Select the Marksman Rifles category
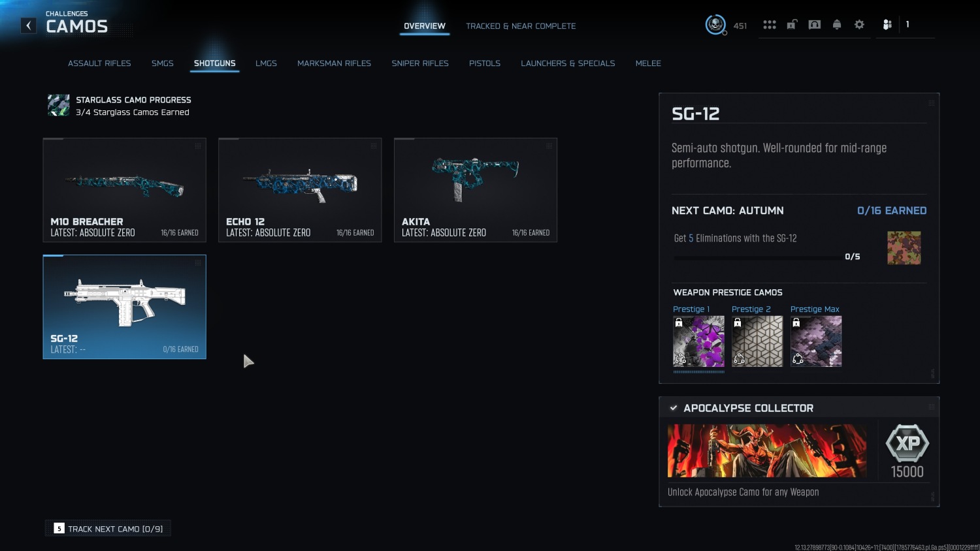Screen dimensions: 980x551 click(334, 63)
